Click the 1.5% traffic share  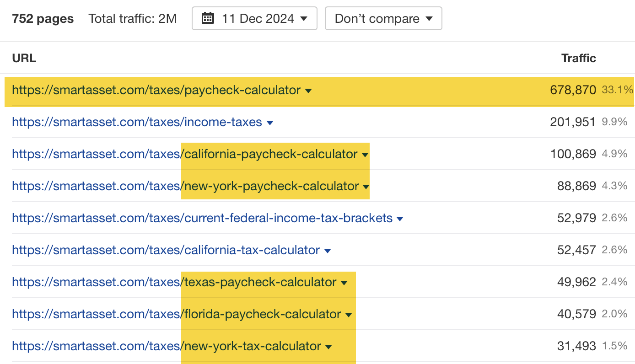tap(614, 346)
